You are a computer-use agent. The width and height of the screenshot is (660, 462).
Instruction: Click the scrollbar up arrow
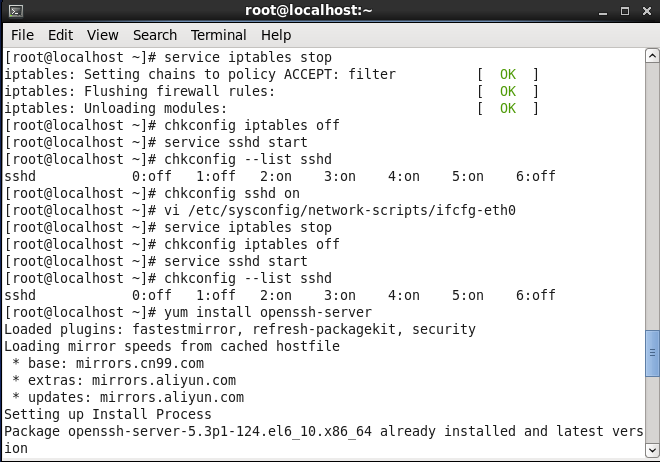pyautogui.click(x=652, y=56)
